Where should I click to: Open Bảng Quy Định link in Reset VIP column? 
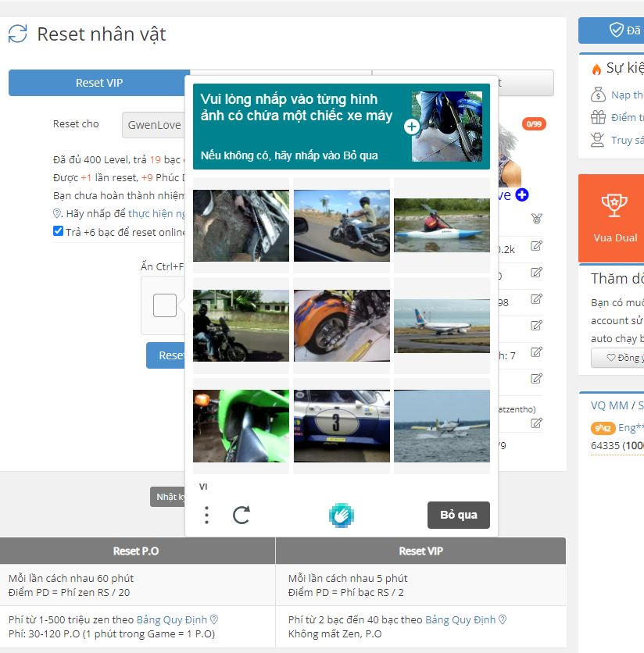coord(460,619)
